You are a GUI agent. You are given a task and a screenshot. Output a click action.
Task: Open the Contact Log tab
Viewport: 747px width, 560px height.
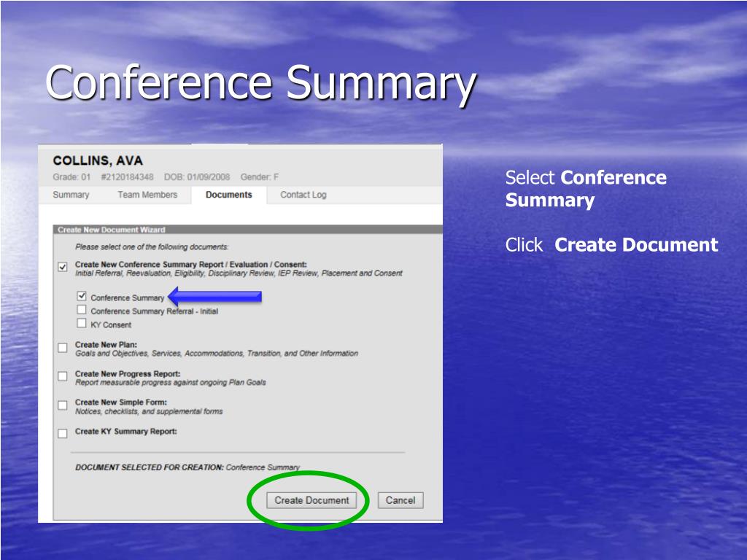(303, 195)
